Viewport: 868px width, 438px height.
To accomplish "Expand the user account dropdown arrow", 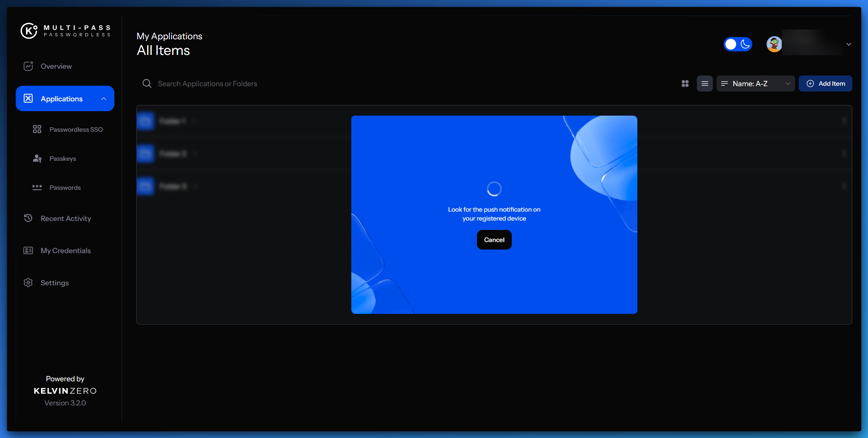I will tap(848, 44).
